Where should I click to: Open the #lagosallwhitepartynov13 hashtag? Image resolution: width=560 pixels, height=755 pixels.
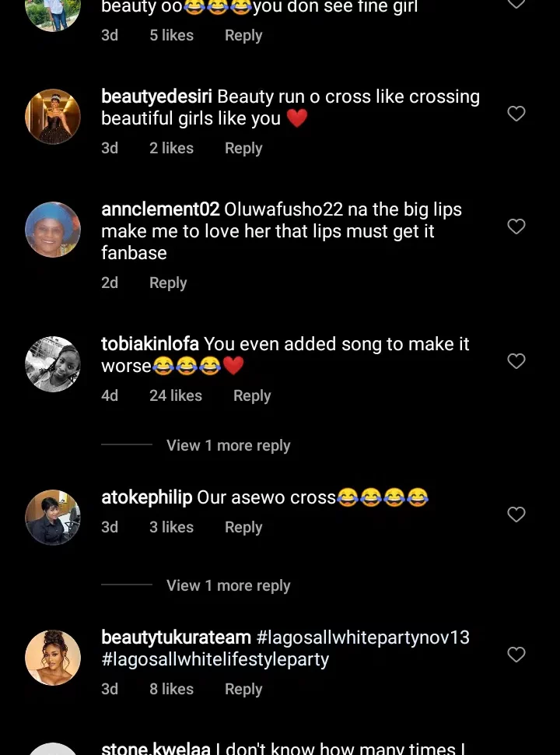coord(363,637)
